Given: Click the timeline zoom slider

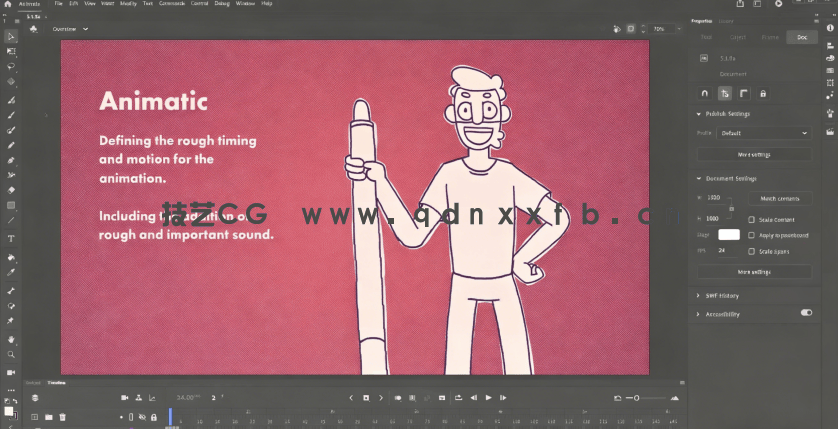Looking at the screenshot, I should pyautogui.click(x=646, y=398).
